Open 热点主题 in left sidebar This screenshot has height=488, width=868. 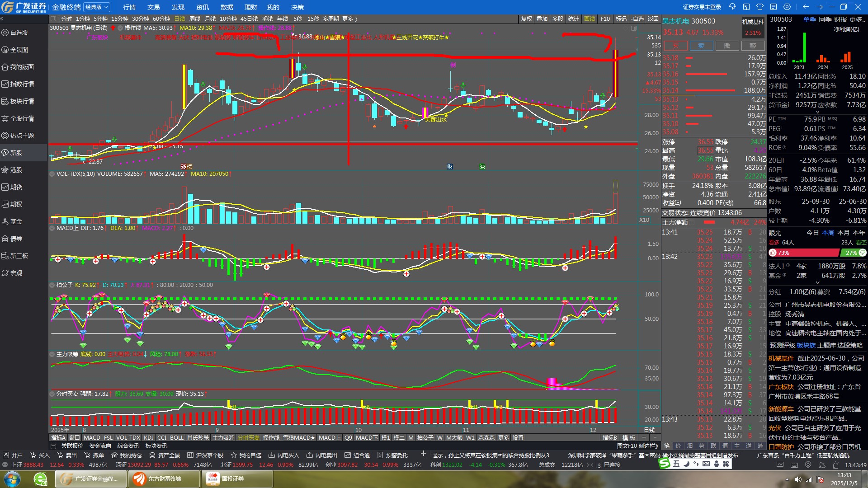click(x=22, y=136)
